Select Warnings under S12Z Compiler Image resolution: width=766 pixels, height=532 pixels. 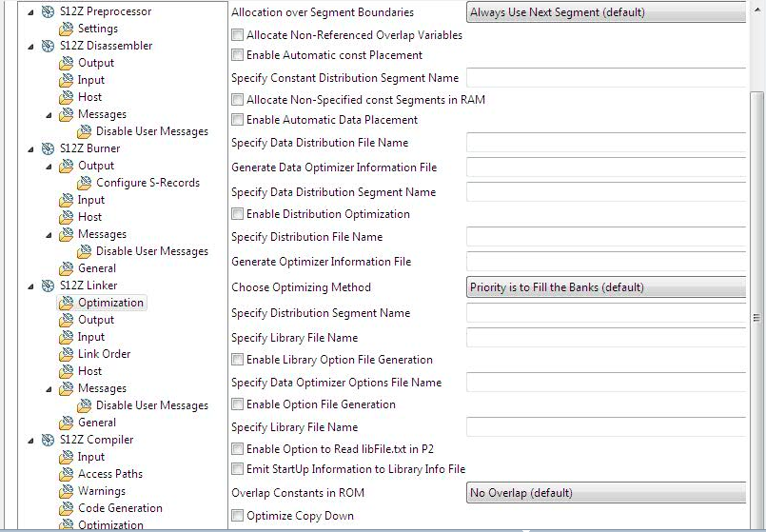(x=102, y=491)
